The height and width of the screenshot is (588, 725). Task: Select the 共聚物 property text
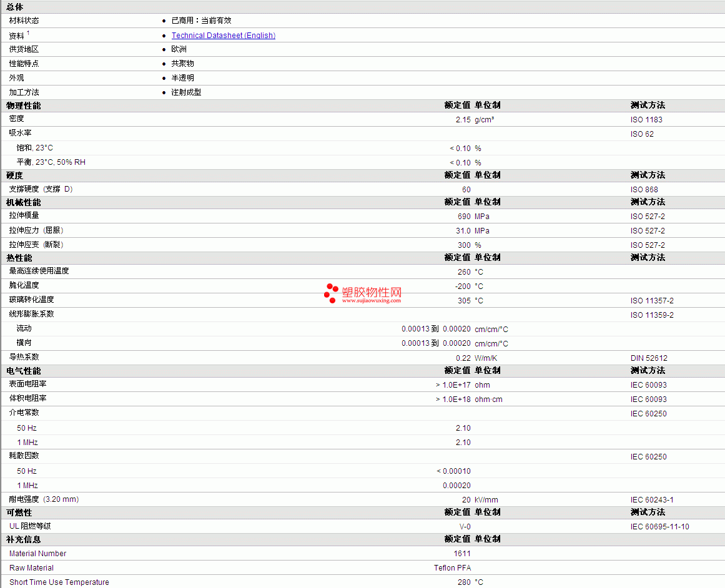182,64
